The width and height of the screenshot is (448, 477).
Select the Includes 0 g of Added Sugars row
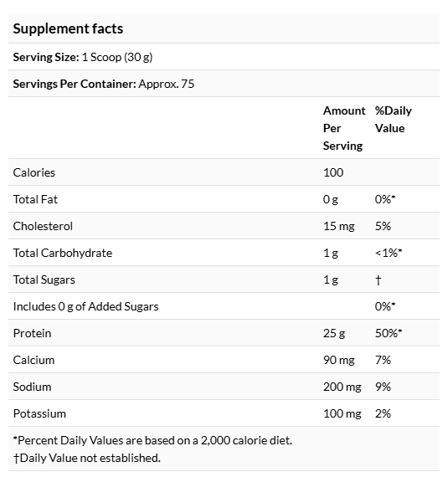pos(224,306)
